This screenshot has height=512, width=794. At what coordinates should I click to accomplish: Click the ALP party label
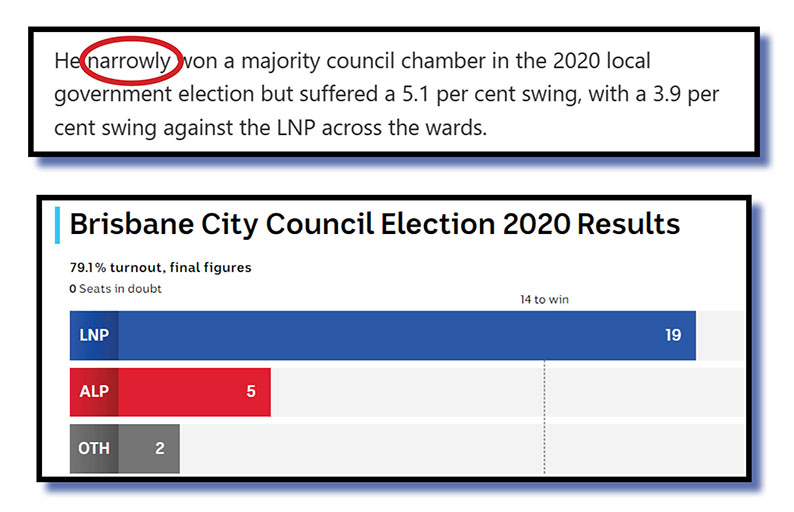click(x=94, y=392)
